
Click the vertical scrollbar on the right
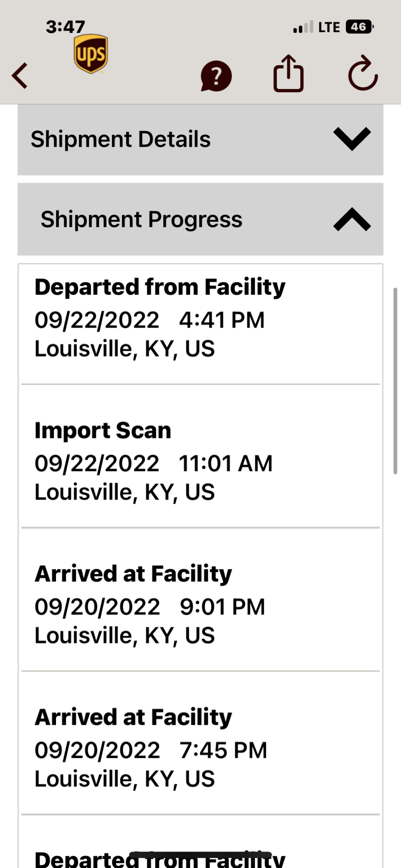[x=395, y=380]
